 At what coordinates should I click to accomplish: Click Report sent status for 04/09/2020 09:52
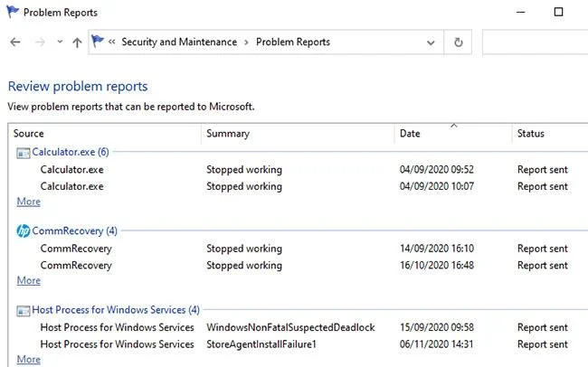pyautogui.click(x=543, y=169)
